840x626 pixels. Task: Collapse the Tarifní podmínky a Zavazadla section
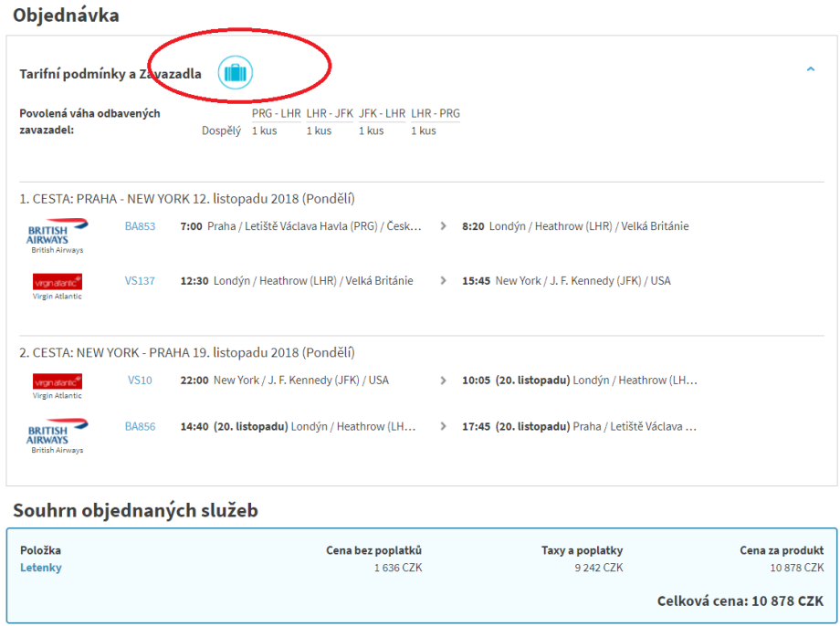[x=810, y=69]
